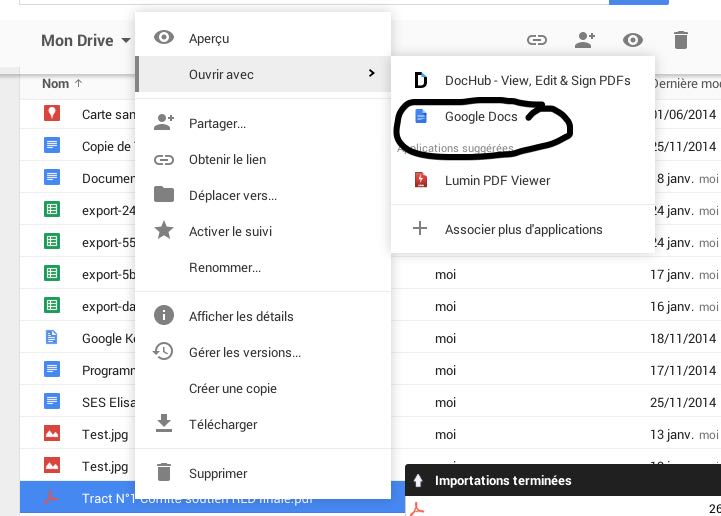Click the folder icon beside Déplacer vers
721x516 pixels.
[x=164, y=195]
